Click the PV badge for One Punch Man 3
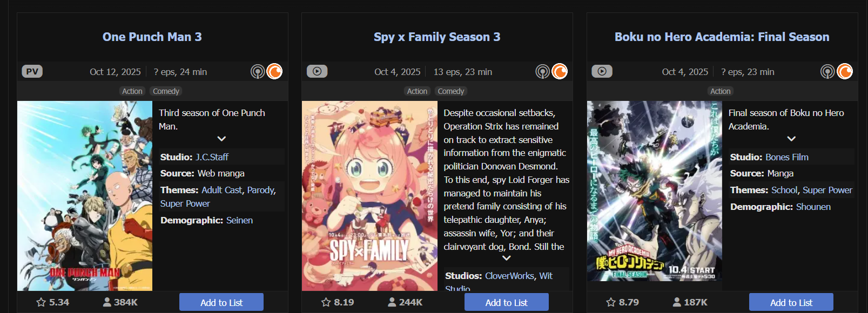The width and height of the screenshot is (868, 313). pos(32,71)
